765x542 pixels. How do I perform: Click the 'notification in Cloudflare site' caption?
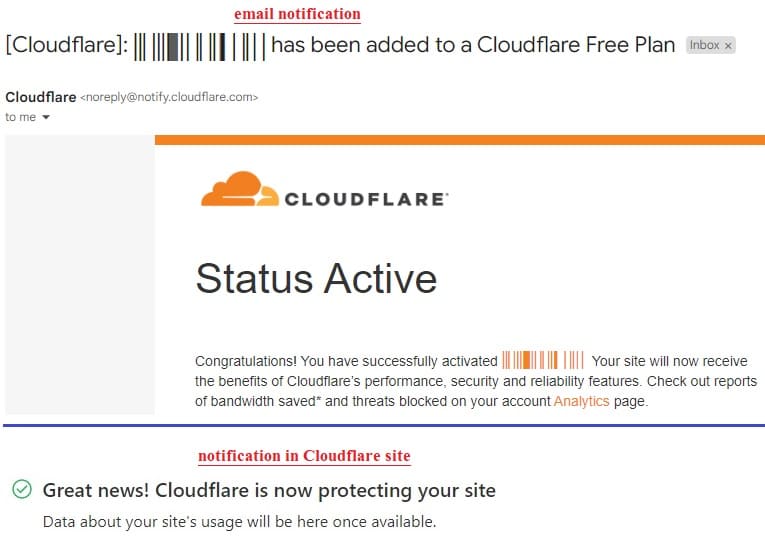(304, 456)
